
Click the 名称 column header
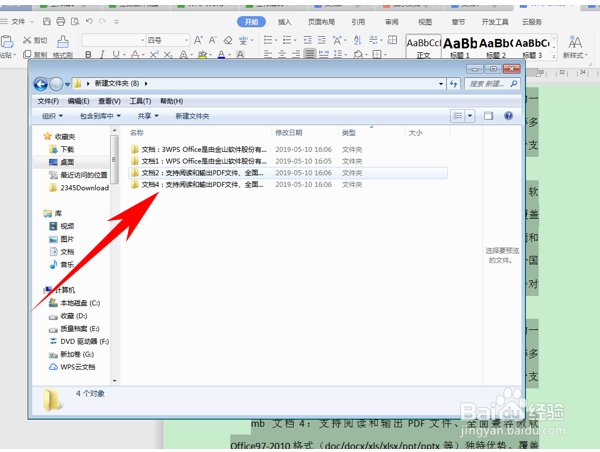[x=137, y=133]
